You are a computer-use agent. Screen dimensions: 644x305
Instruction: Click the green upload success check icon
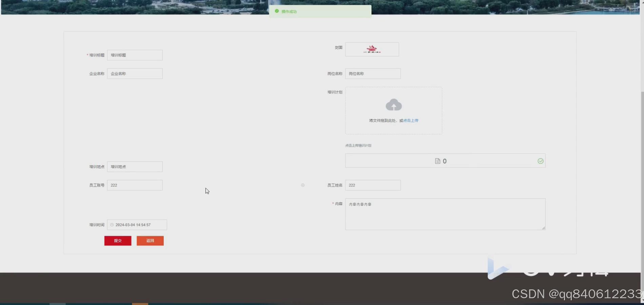541,161
